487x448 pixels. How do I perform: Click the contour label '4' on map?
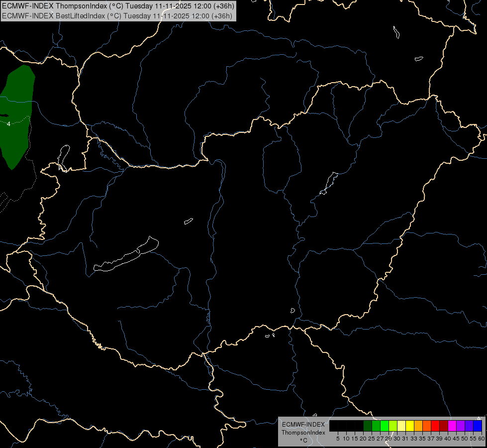click(8, 124)
